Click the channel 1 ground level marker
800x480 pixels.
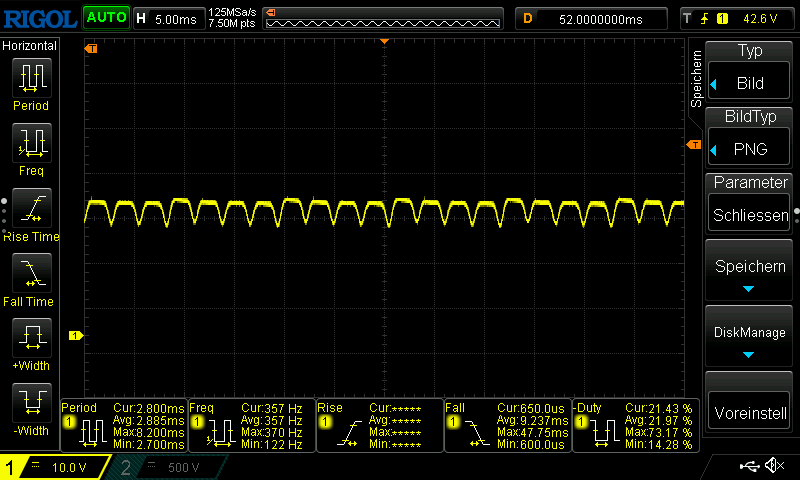coord(76,335)
